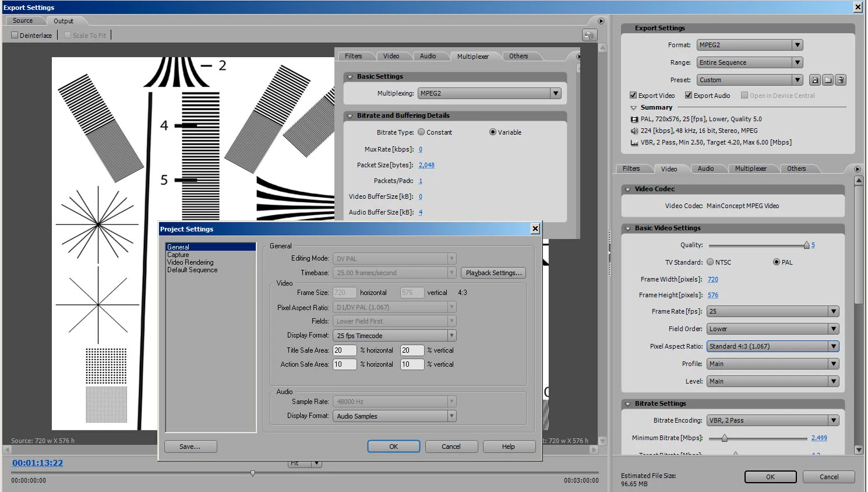Click the Minimum Bitrate slider handle
This screenshot has height=492, width=868.
[x=724, y=438]
